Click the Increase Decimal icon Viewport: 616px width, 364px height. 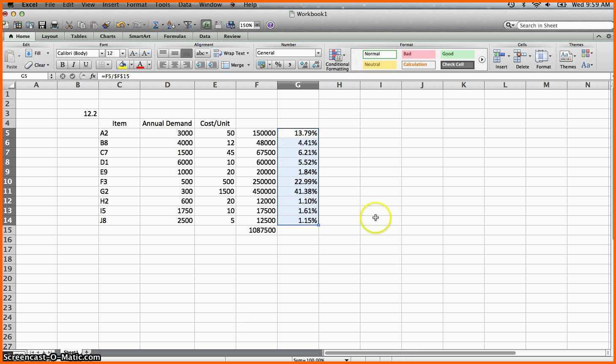pyautogui.click(x=303, y=65)
